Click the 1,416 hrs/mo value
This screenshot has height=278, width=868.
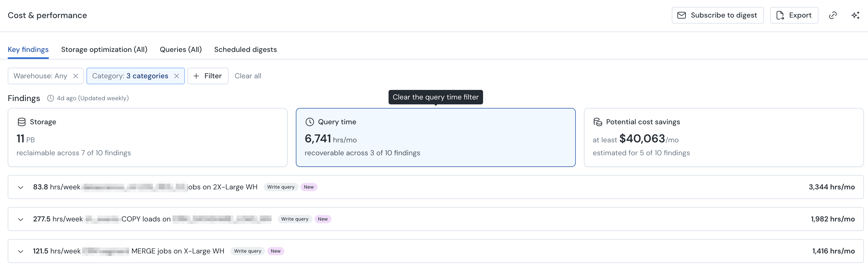click(833, 251)
